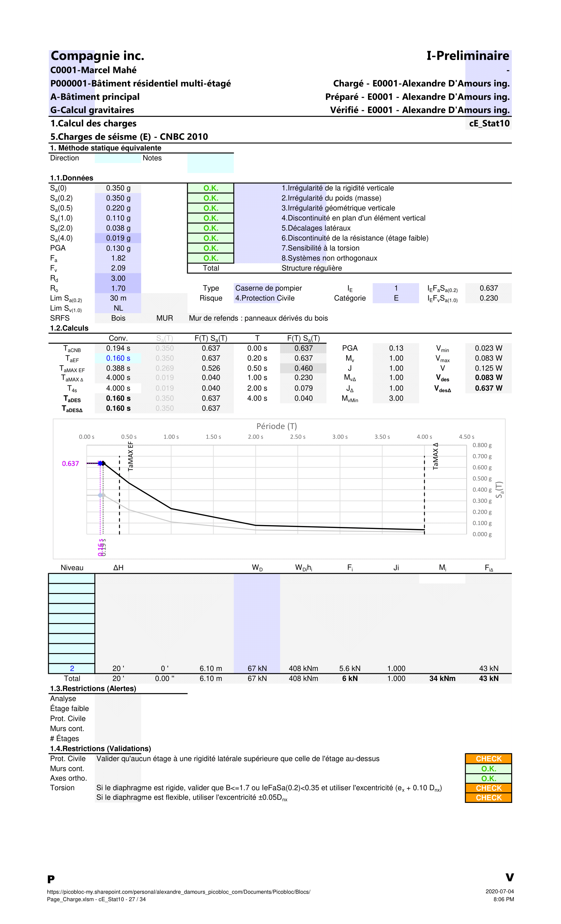Select the TaDES bold value 0.160 s
This screenshot has height=924, width=561.
click(118, 398)
